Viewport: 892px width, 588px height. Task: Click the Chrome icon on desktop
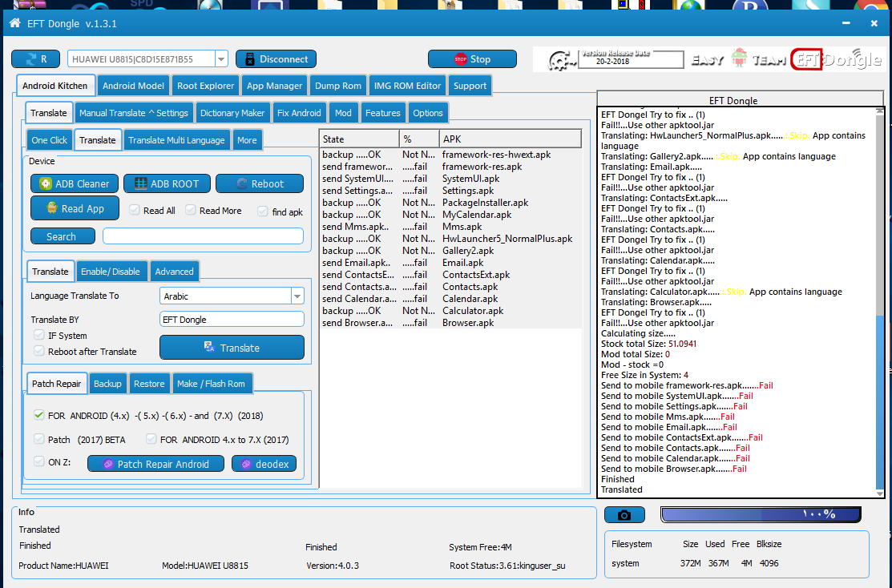pos(871,6)
